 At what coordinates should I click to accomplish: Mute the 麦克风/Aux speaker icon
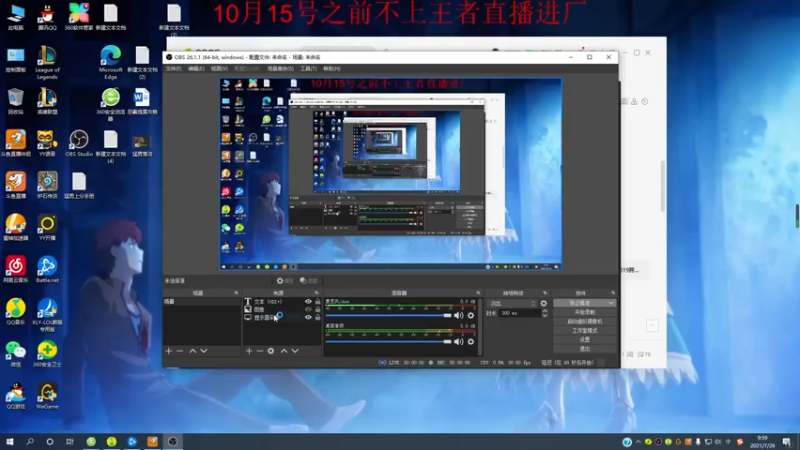[x=459, y=315]
